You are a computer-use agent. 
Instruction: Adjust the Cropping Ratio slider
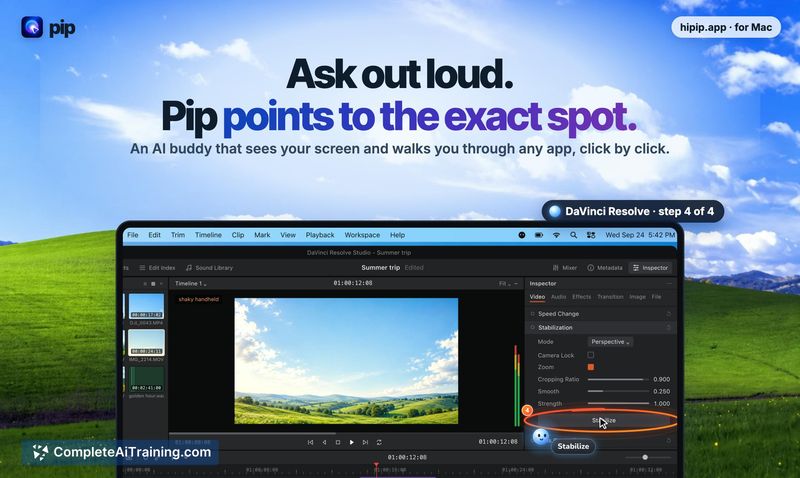[618, 380]
